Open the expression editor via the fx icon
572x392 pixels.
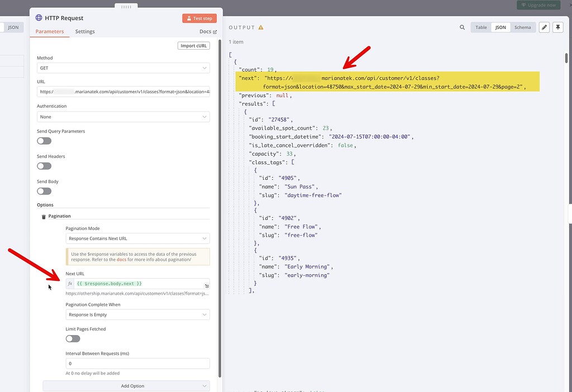(x=70, y=284)
